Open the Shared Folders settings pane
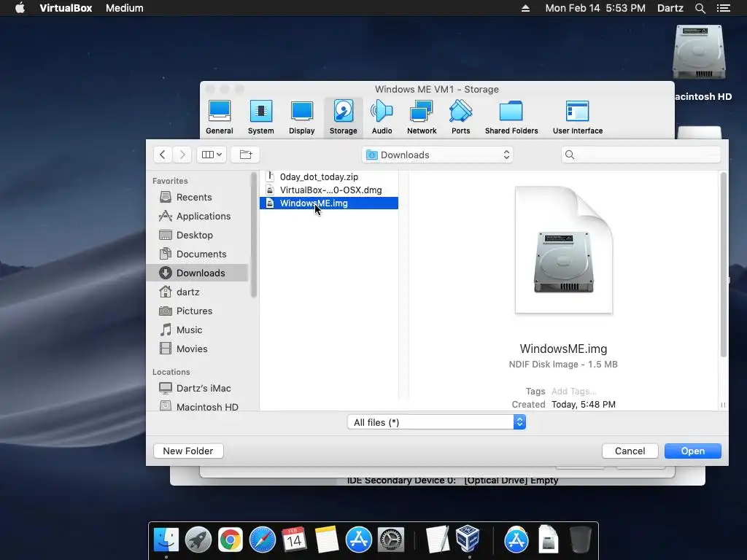Screen dimensions: 747x560 (x=511, y=117)
